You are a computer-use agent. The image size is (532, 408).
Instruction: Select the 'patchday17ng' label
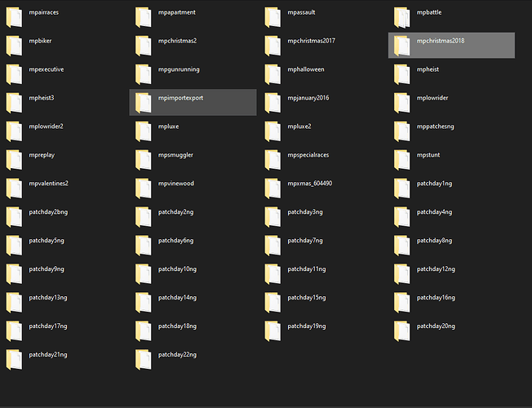point(48,326)
